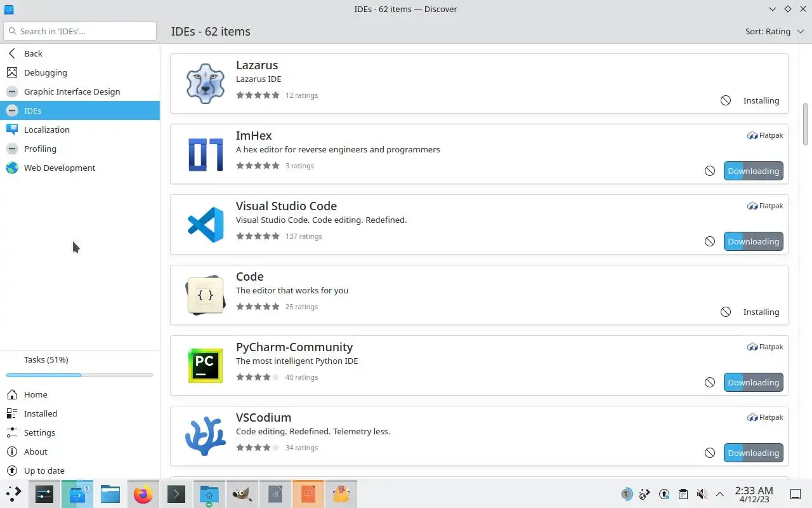
Task: Open the KDE application launcher
Action: [14, 493]
